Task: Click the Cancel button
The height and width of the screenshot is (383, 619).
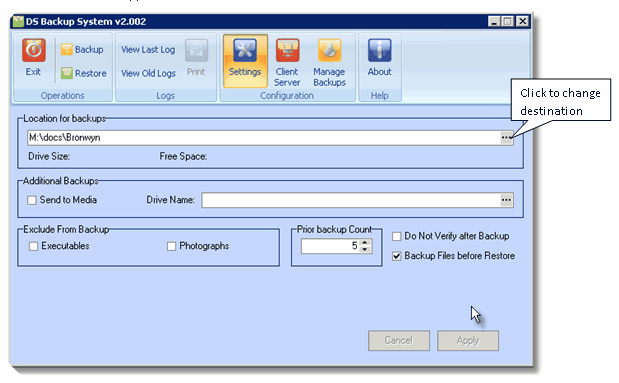Action: click(399, 340)
